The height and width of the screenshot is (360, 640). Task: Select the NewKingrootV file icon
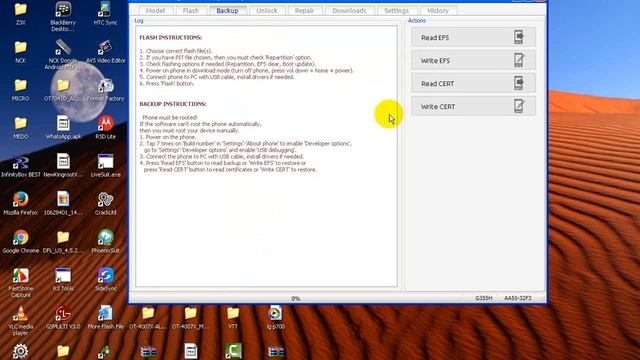pyautogui.click(x=63, y=166)
